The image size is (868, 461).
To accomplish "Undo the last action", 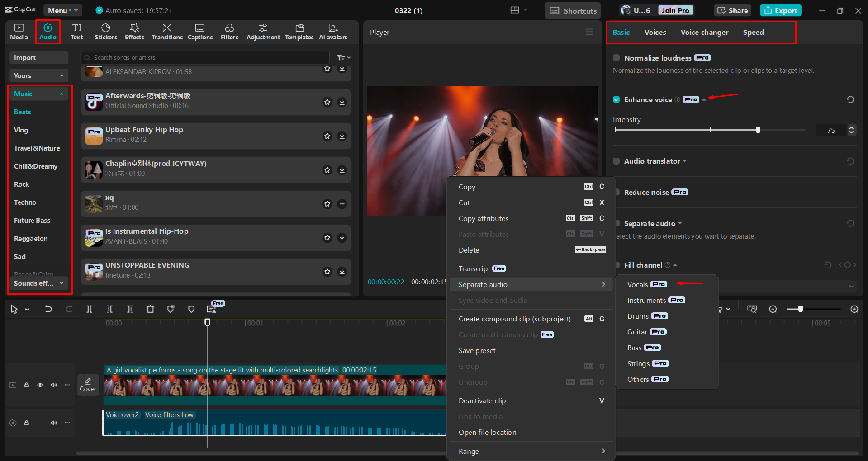I will coord(48,309).
